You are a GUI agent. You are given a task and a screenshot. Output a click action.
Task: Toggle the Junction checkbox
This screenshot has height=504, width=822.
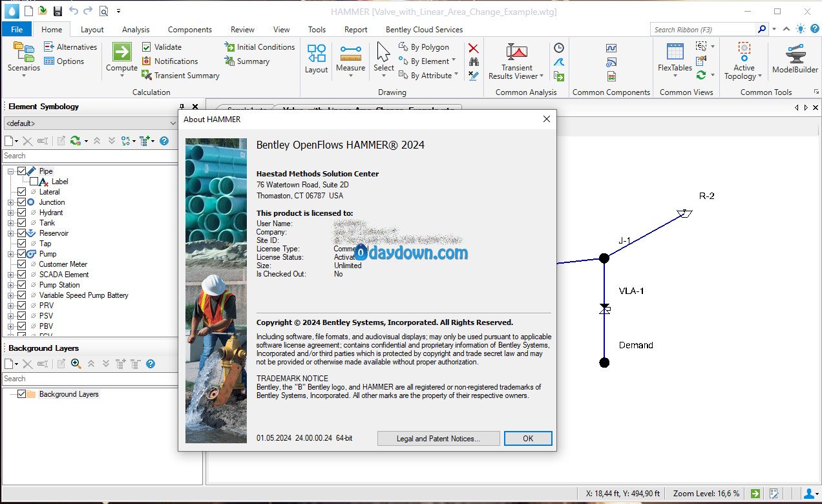point(22,202)
